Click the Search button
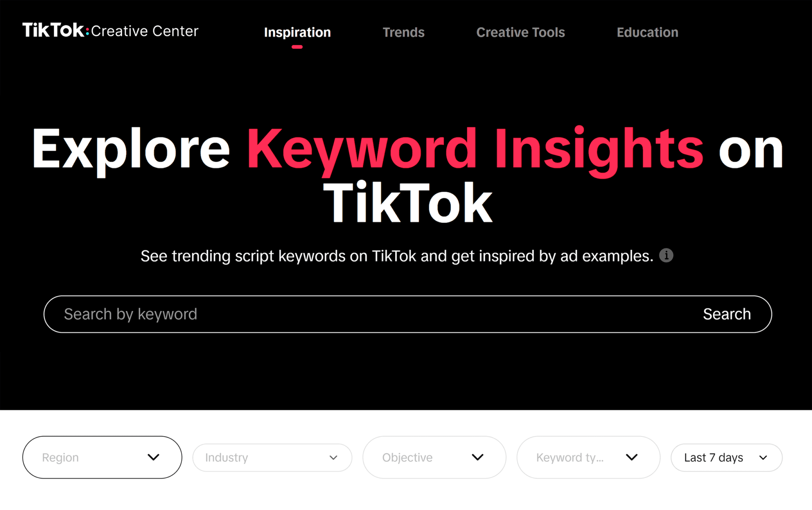Image resolution: width=812 pixels, height=510 pixels. [727, 314]
